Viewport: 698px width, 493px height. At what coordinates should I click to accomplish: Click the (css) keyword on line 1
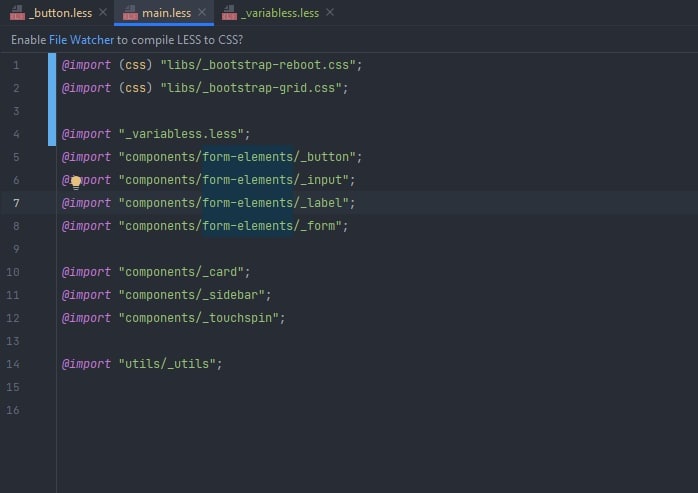(x=135, y=65)
